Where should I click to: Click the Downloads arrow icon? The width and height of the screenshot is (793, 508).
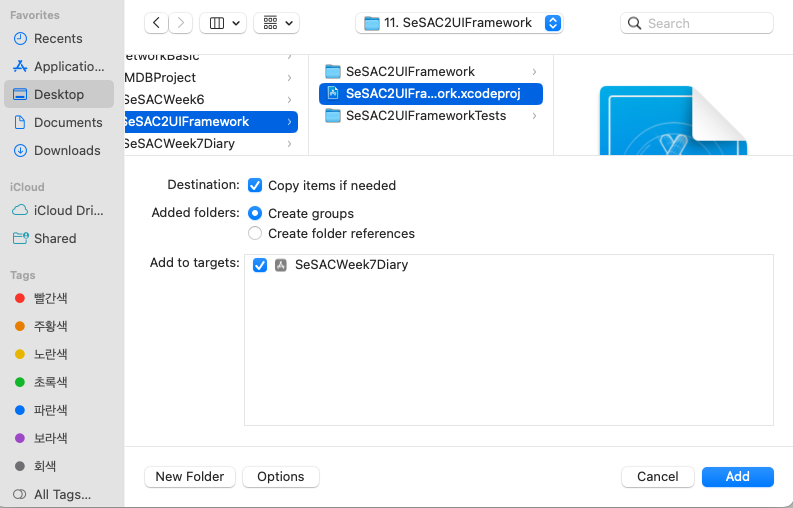[20, 150]
